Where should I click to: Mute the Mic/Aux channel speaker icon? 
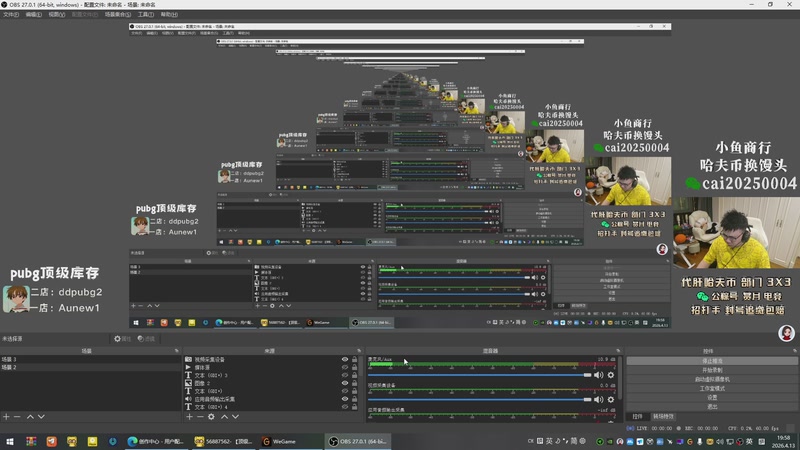(598, 375)
